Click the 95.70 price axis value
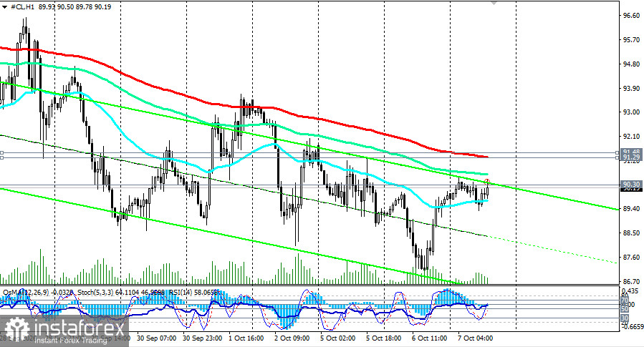This screenshot has width=644, height=347. (631, 40)
